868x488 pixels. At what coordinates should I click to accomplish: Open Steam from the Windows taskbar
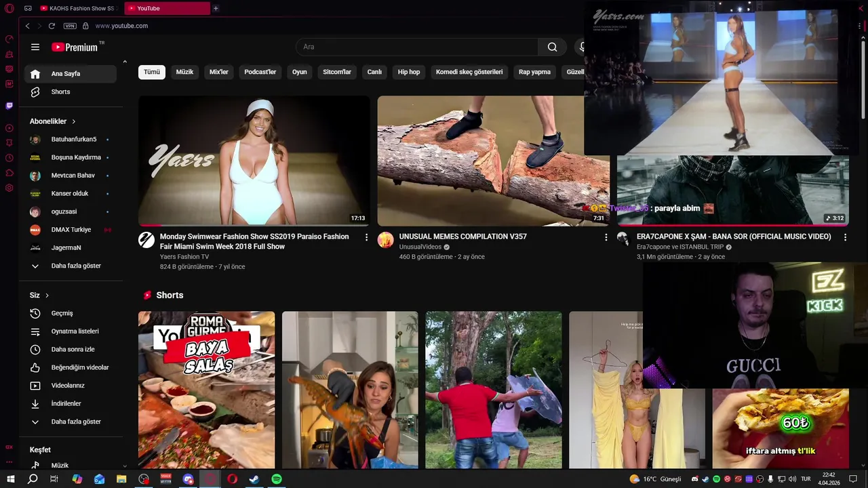[254, 479]
